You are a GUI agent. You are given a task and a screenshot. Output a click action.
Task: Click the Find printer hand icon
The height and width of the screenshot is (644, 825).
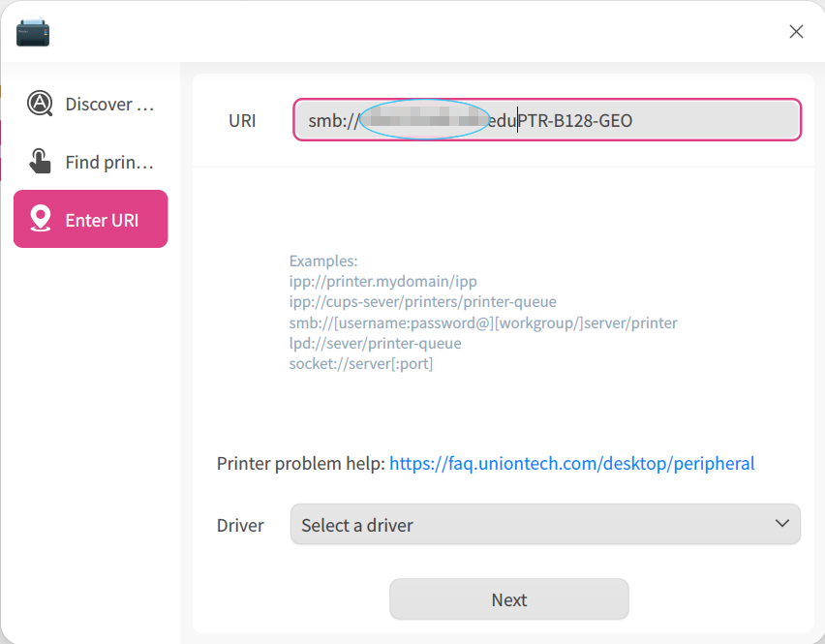point(40,161)
